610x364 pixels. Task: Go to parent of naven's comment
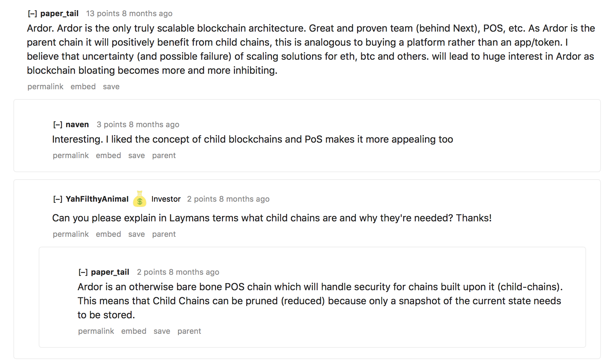[x=164, y=156]
